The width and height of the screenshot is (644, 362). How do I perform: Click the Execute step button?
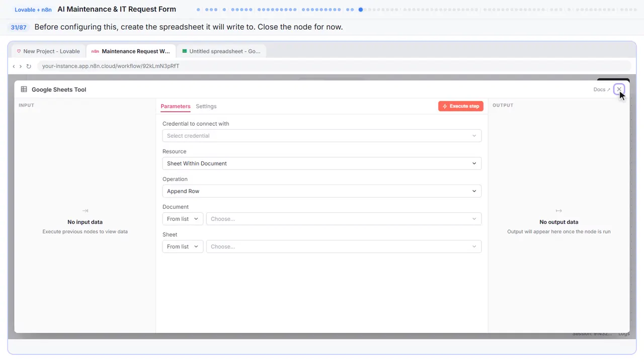click(461, 106)
